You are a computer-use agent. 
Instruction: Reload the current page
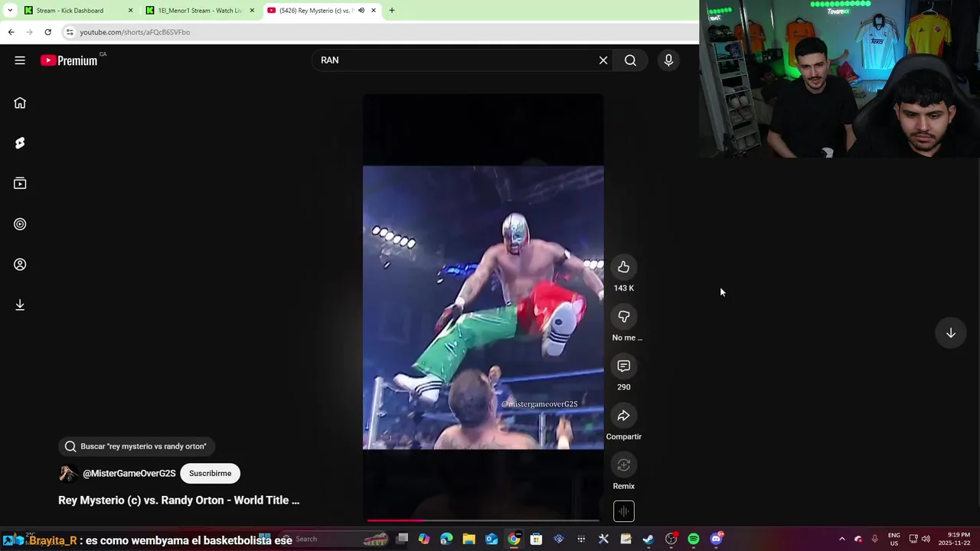[x=47, y=32]
